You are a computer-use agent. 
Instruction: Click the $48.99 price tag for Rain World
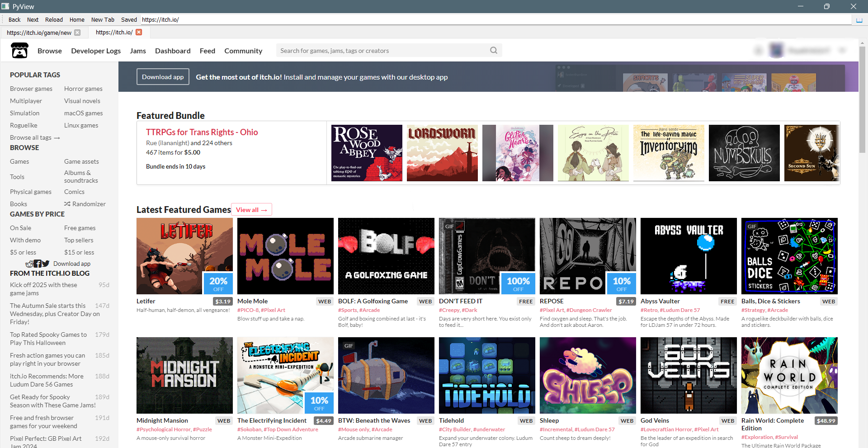coord(826,420)
